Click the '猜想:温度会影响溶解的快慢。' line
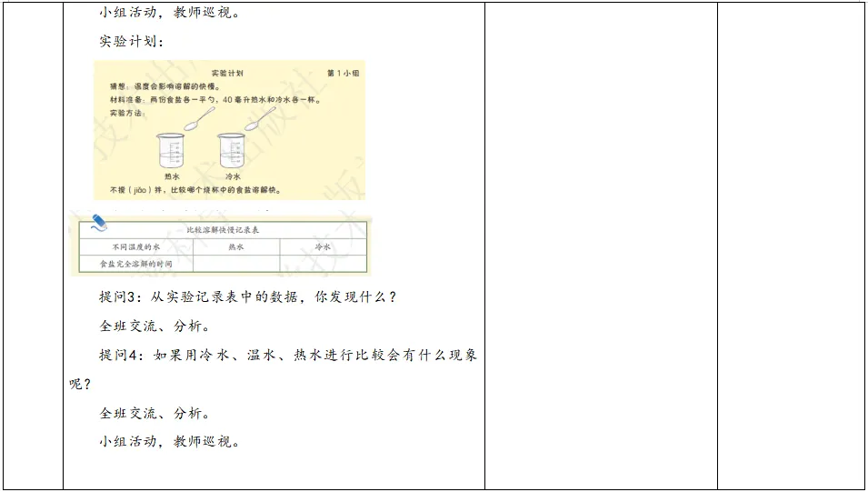The height and width of the screenshot is (492, 868). (x=165, y=86)
